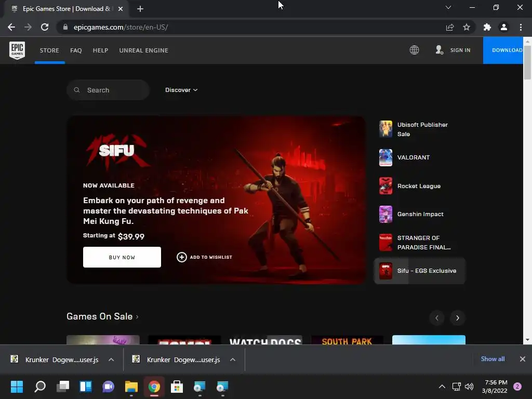Viewport: 532px width, 399px height.
Task: Close the Epic Games Store tab
Action: point(121,9)
